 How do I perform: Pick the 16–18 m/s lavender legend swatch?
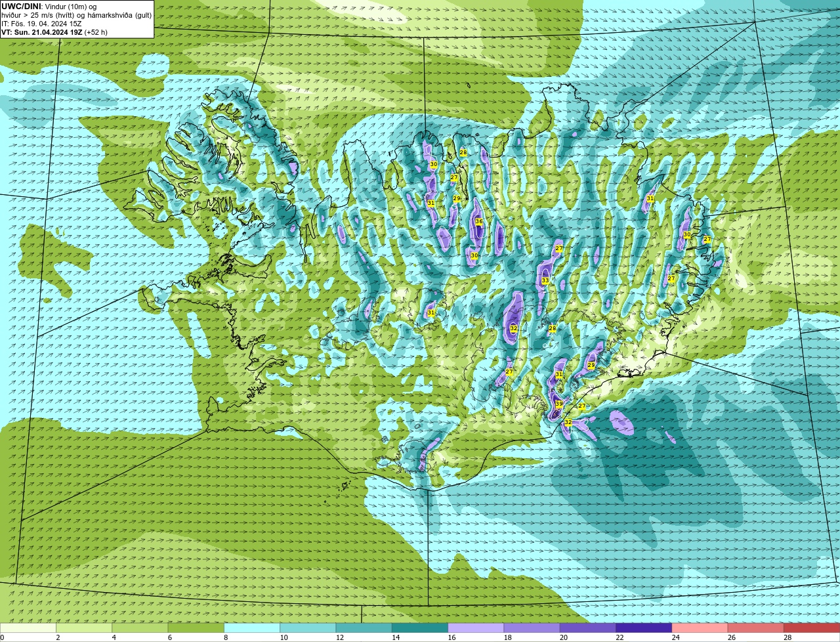476,628
